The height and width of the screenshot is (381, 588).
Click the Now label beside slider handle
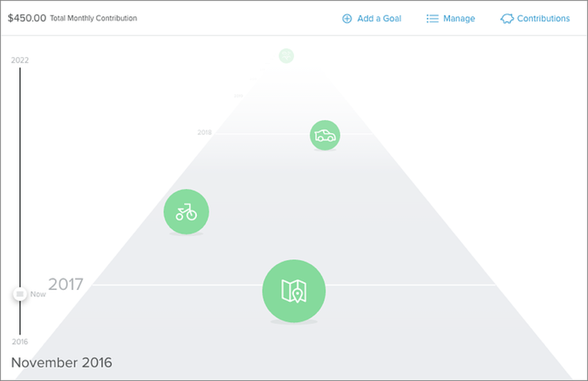click(x=38, y=294)
